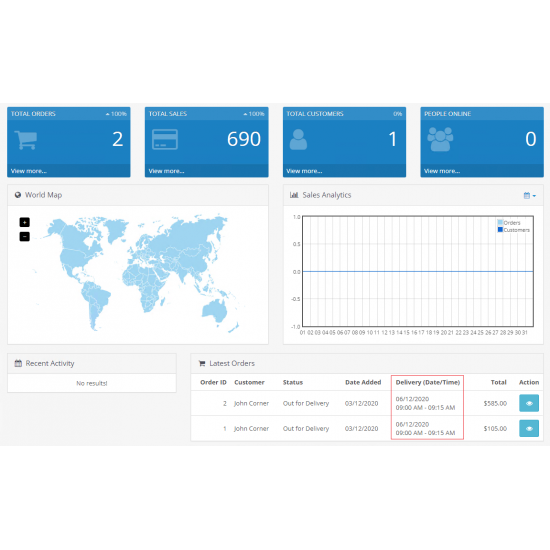Viewport: 550px width, 550px height.
Task: Click the Delivery (Date/Time) column header
Action: coord(428,382)
